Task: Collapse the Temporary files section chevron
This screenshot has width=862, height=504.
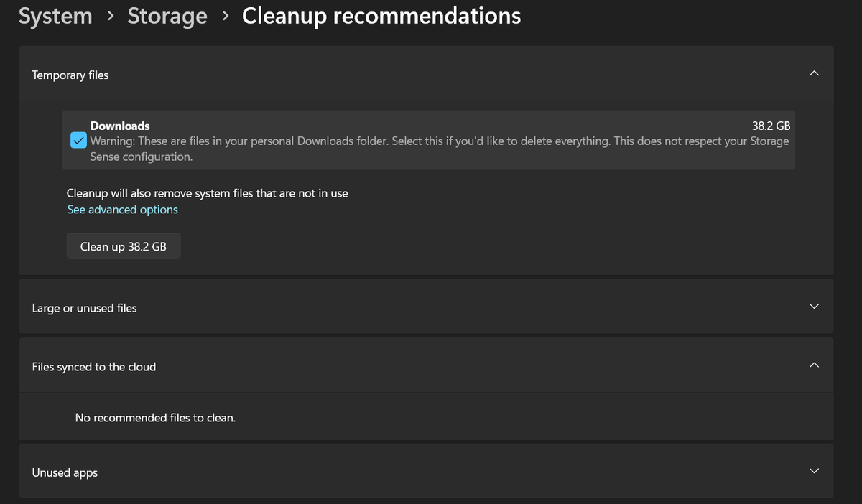Action: pyautogui.click(x=814, y=73)
